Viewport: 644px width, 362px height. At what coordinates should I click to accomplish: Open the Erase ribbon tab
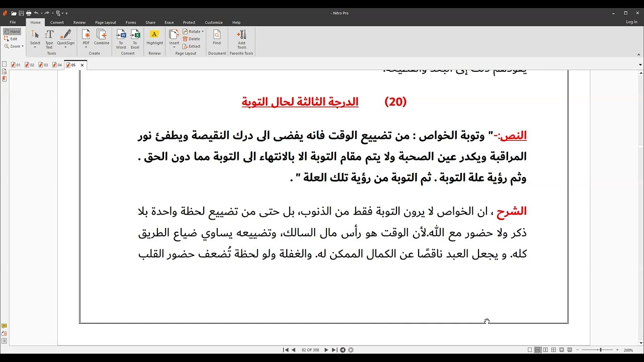(x=169, y=22)
